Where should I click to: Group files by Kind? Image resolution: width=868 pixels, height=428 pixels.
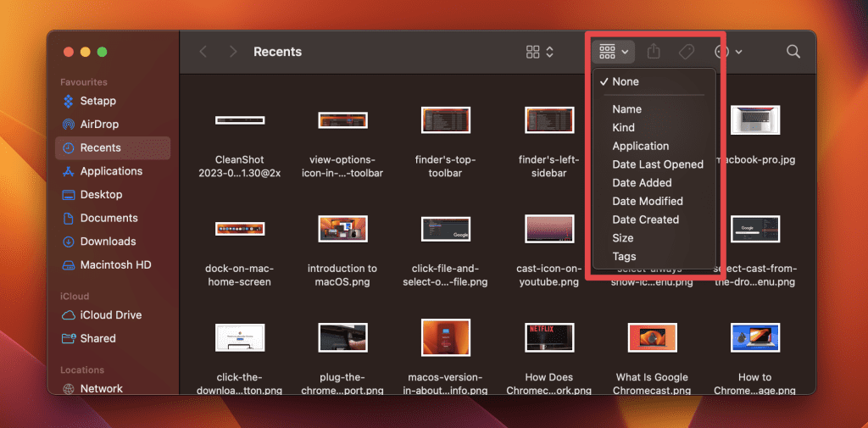[623, 127]
